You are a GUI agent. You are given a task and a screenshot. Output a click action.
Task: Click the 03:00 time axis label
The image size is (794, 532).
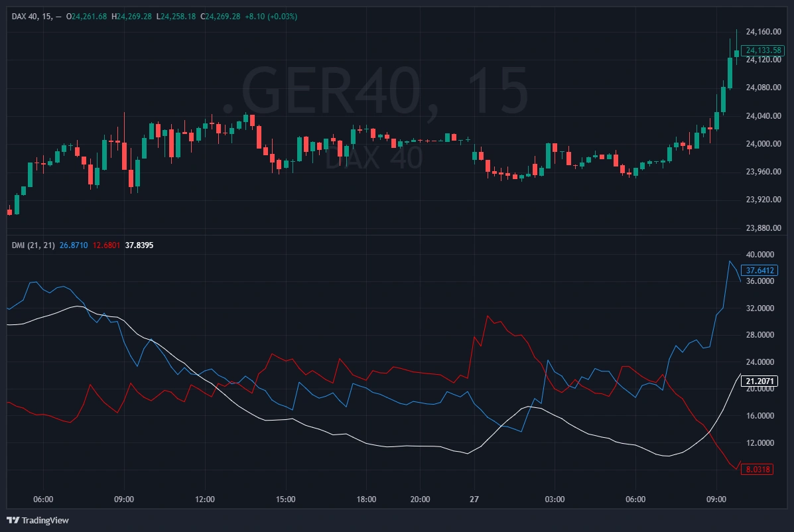pyautogui.click(x=555, y=499)
